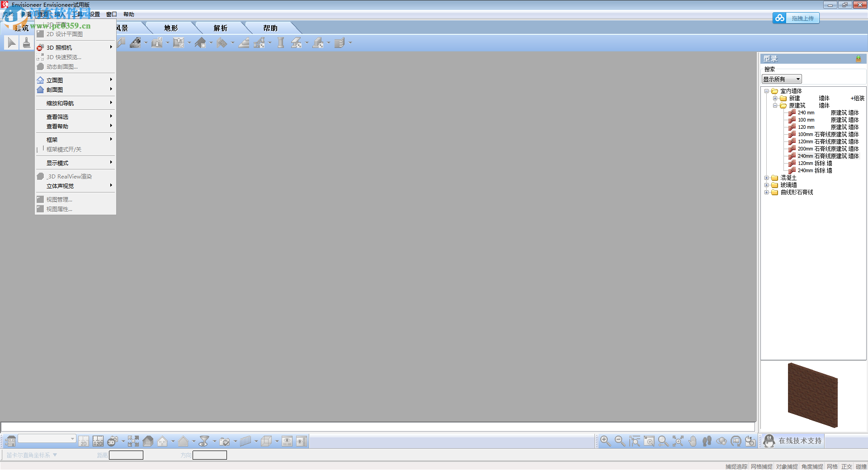Collapse the 原建筑 folder in catalog tree
This screenshot has height=470, width=868.
[775, 106]
